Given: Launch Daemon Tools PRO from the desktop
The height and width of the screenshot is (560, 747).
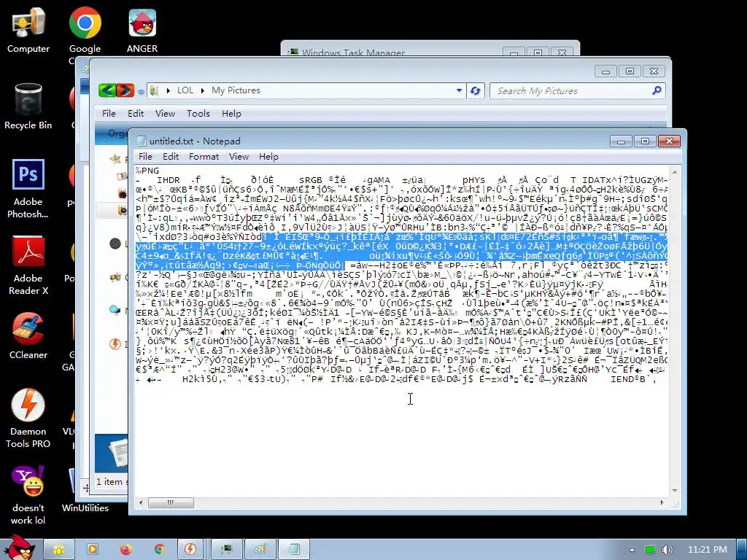Looking at the screenshot, I should pos(28,419).
